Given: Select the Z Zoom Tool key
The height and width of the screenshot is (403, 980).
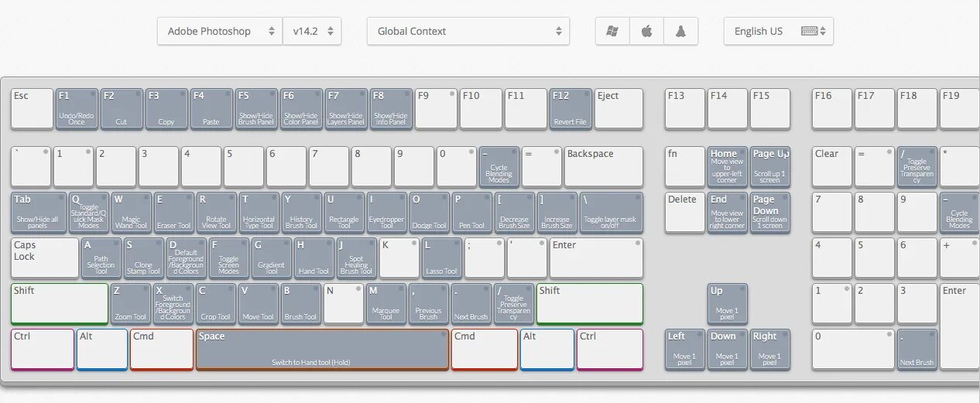Looking at the screenshot, I should click(x=131, y=304).
